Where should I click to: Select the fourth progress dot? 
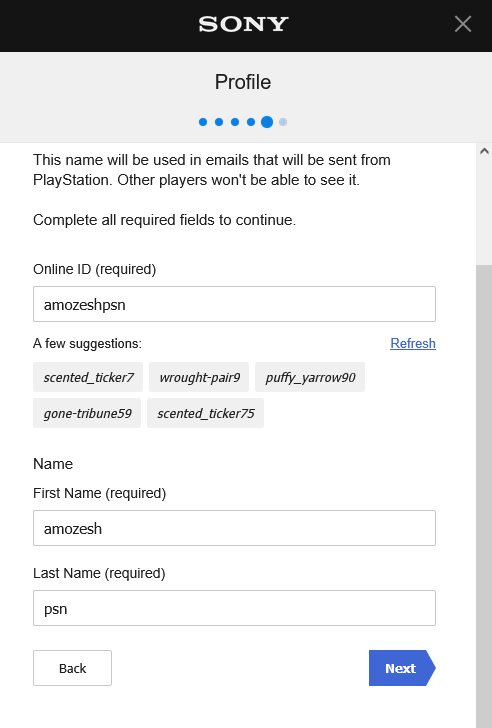pos(251,122)
